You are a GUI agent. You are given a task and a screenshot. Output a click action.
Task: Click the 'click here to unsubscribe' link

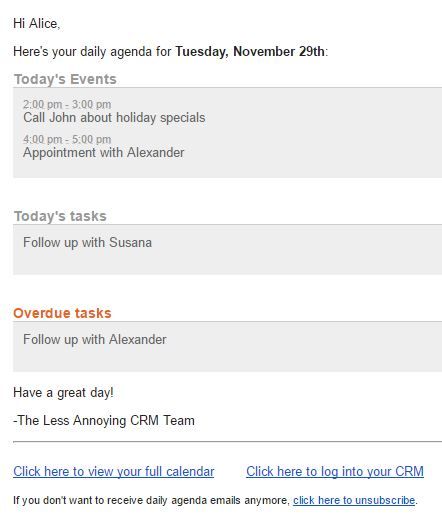pyautogui.click(x=354, y=500)
